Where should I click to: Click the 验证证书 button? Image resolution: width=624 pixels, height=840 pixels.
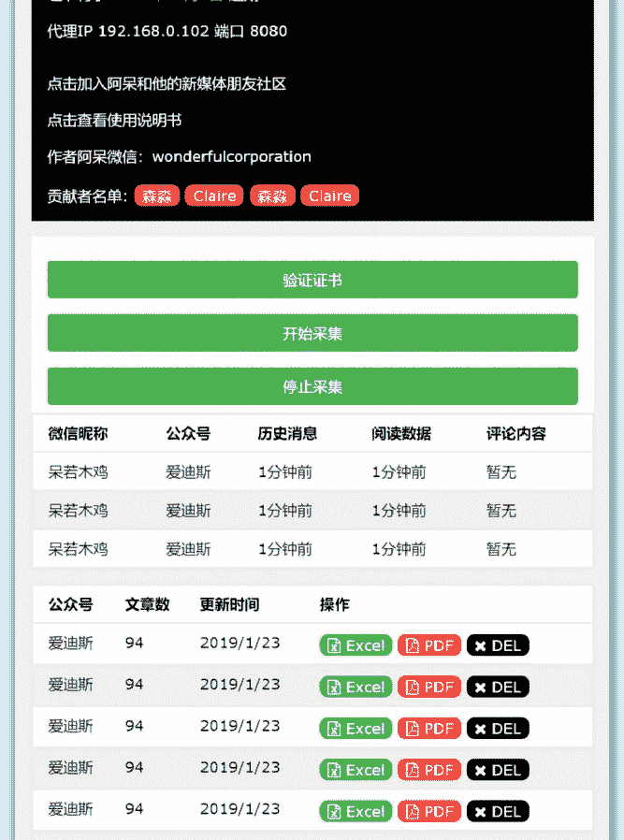pos(312,281)
